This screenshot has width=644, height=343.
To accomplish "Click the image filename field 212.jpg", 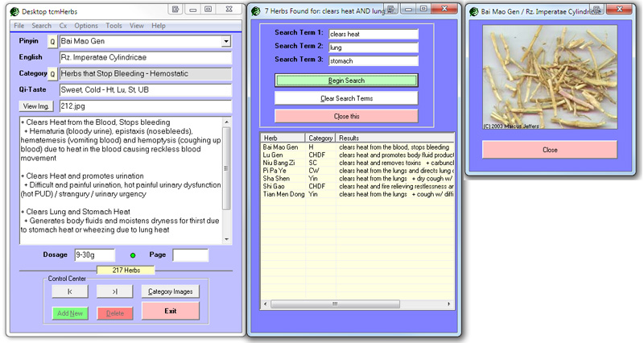I will click(x=146, y=106).
